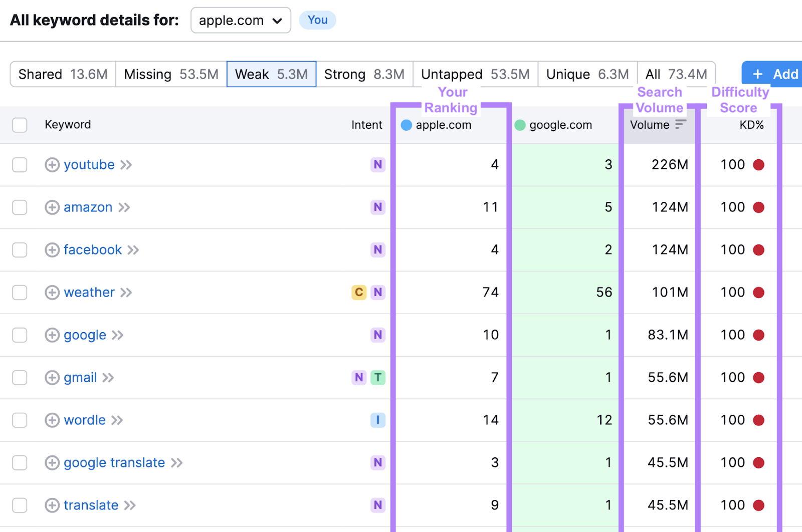The width and height of the screenshot is (802, 532).
Task: Click the I intent badge for wordle
Action: (x=378, y=420)
